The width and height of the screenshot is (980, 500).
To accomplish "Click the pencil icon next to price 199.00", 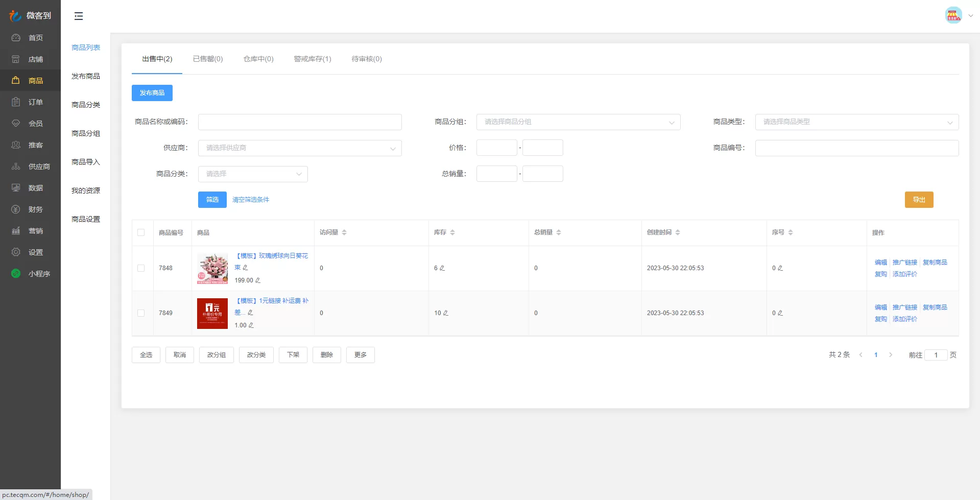I will point(258,280).
